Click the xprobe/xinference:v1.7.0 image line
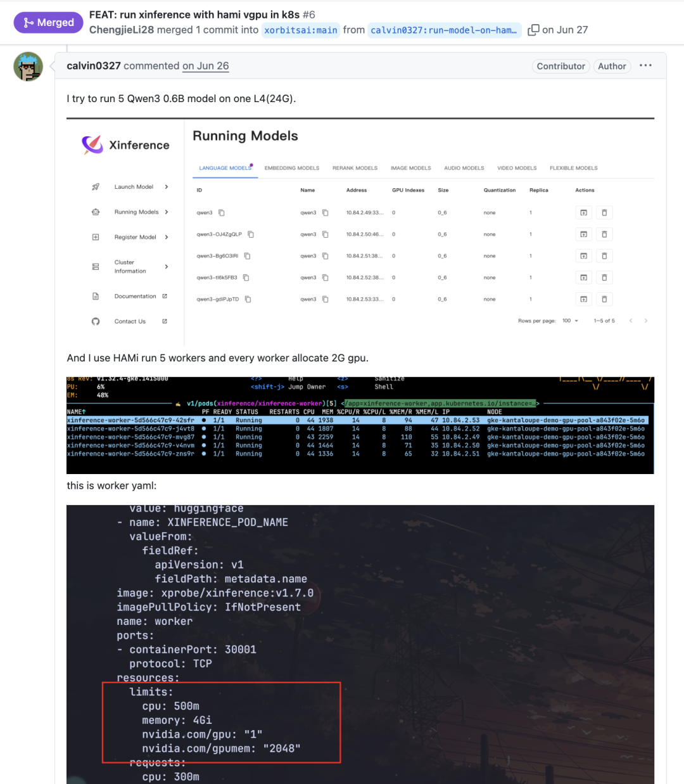The width and height of the screenshot is (684, 784). 215,593
